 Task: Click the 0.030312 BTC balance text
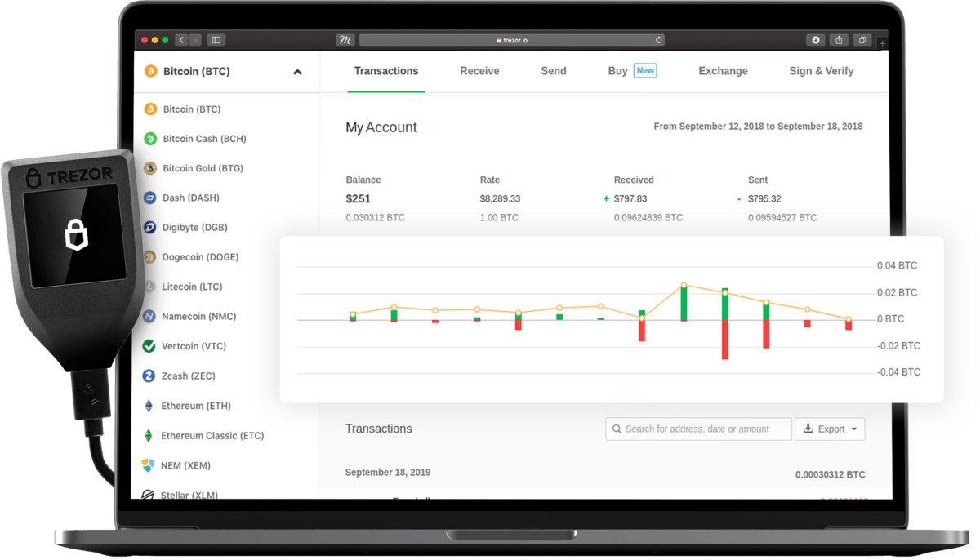click(x=375, y=218)
